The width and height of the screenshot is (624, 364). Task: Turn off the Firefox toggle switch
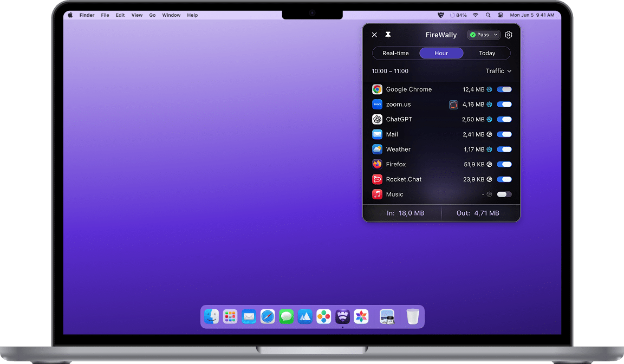pos(504,164)
